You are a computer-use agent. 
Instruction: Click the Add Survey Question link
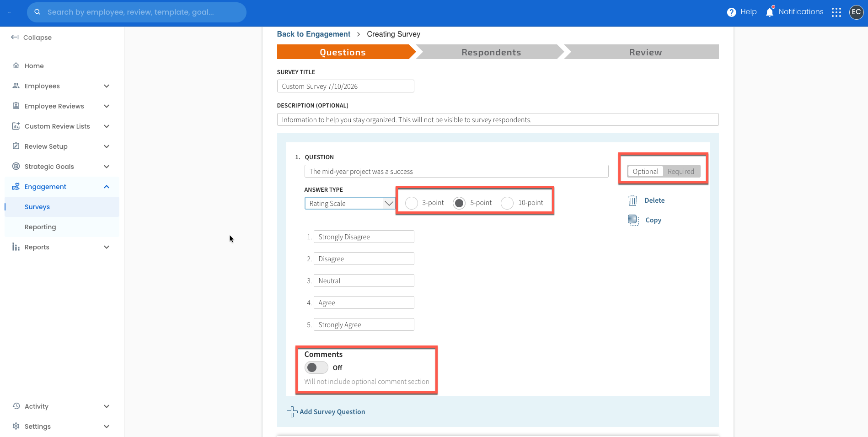332,412
